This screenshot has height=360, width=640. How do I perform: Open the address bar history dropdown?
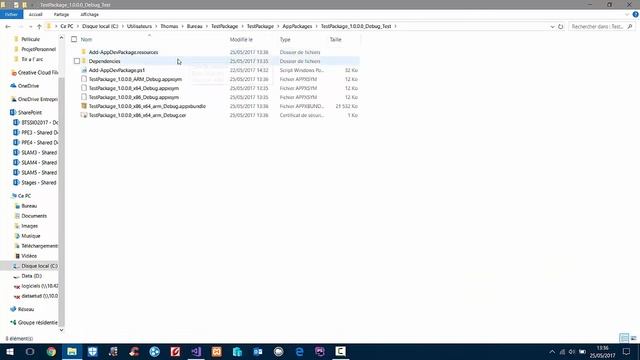(552, 27)
